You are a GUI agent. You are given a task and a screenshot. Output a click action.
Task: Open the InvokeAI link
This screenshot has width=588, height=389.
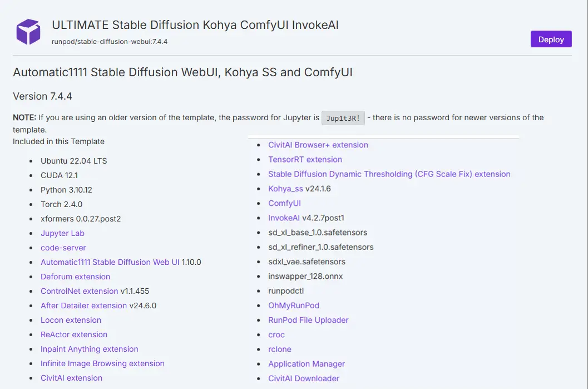click(x=284, y=218)
